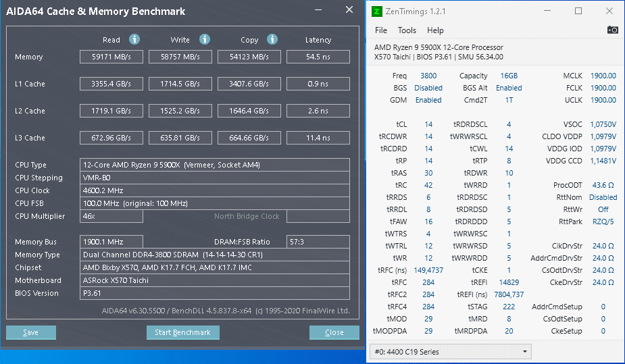
Task: Click the tREFI value 14829
Action: tap(509, 282)
